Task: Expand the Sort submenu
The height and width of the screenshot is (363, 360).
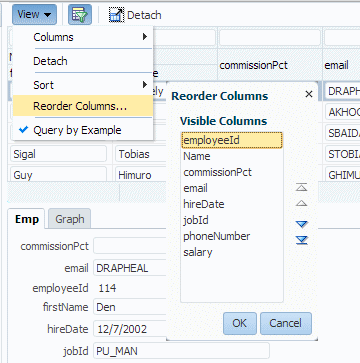Action: click(83, 85)
